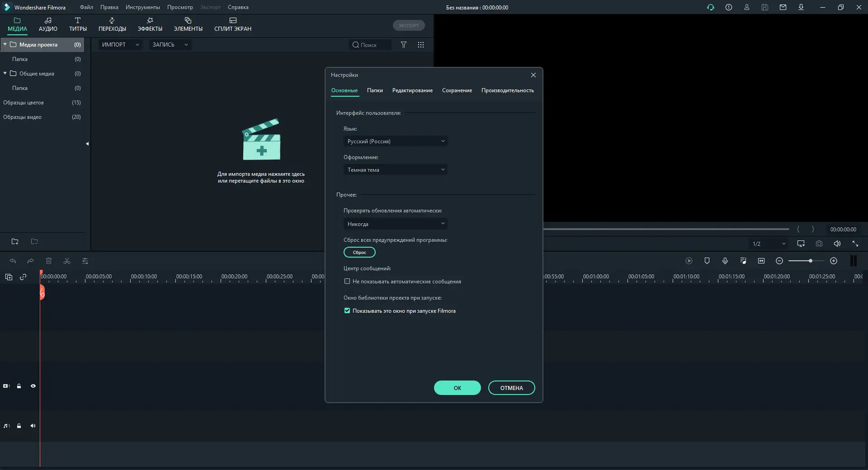
Task: Click the Сброс reset button
Action: coord(359,252)
